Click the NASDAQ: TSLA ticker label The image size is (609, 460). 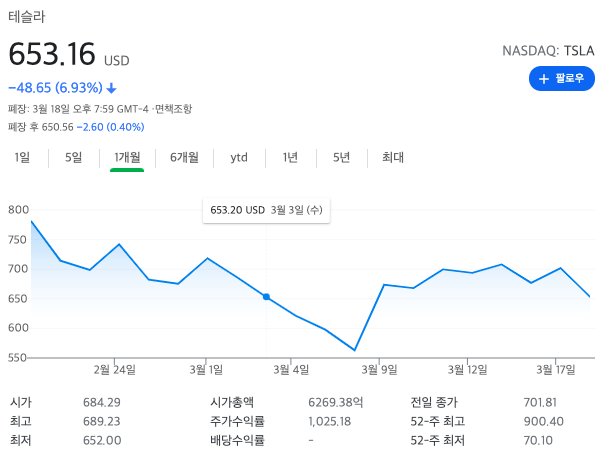tap(548, 51)
